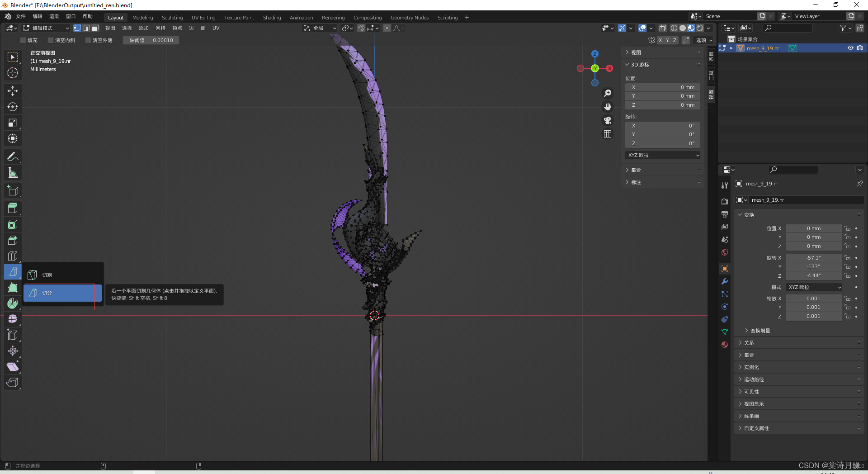This screenshot has height=474, width=868.
Task: Switch to the Sculpting workspace tab
Action: tap(172, 18)
